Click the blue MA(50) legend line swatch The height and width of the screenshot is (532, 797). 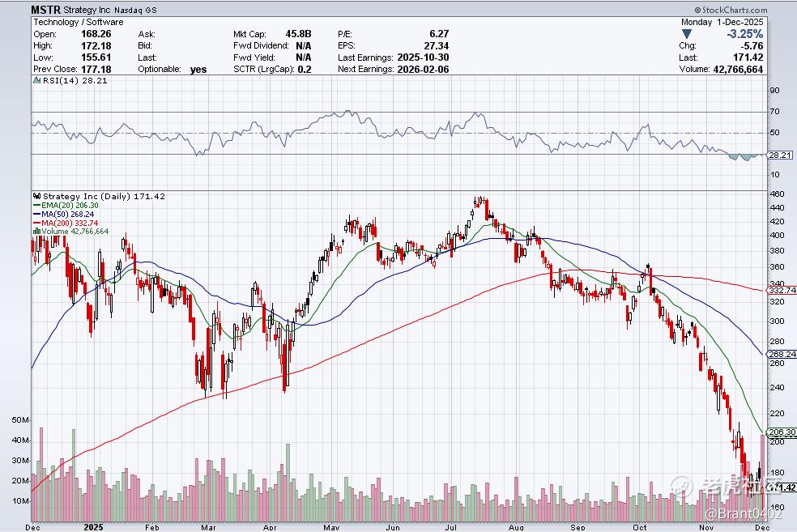click(x=36, y=215)
